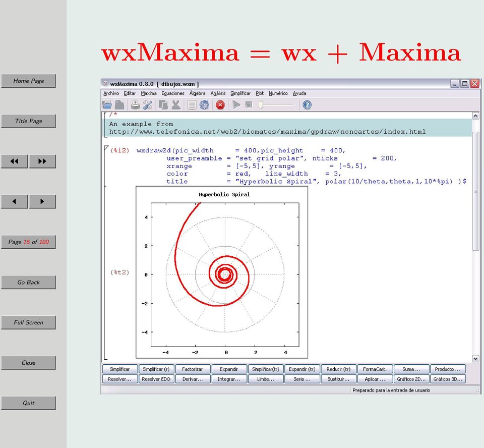Open wxMaxima configuration wrench icon
The height and width of the screenshot is (448, 484).
click(148, 105)
